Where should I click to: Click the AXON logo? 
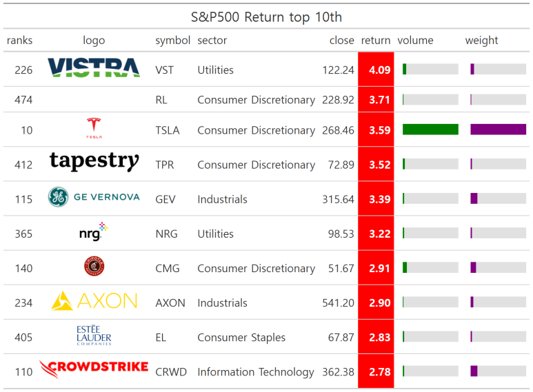tap(94, 301)
